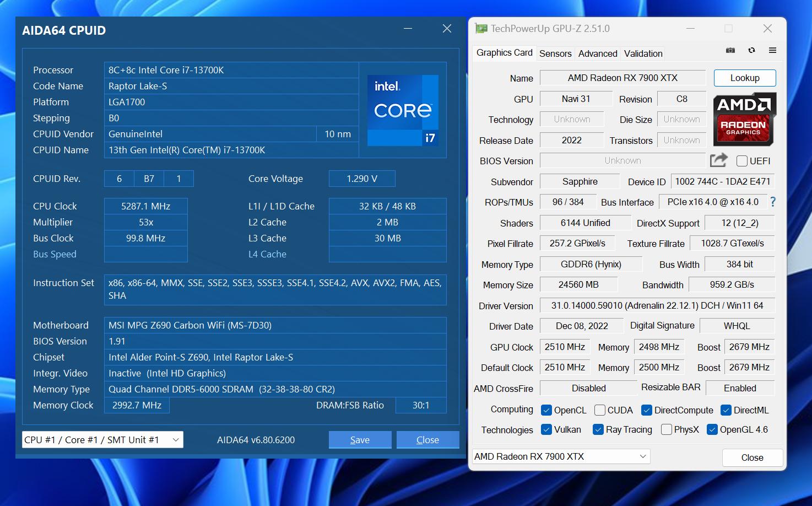
Task: Click the GPU-Z refresh icon
Action: tap(751, 50)
